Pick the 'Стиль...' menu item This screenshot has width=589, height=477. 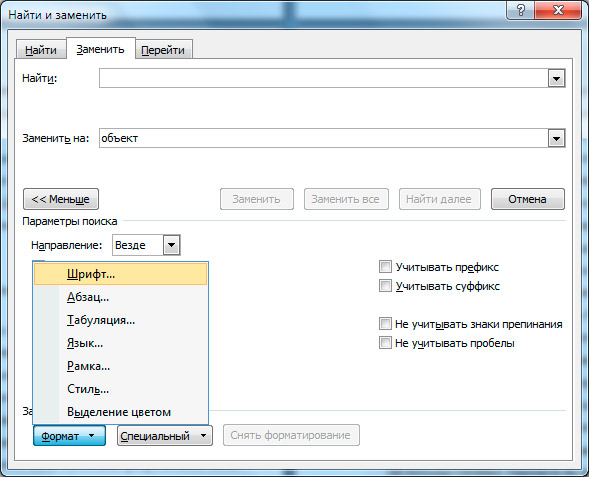tap(121, 389)
